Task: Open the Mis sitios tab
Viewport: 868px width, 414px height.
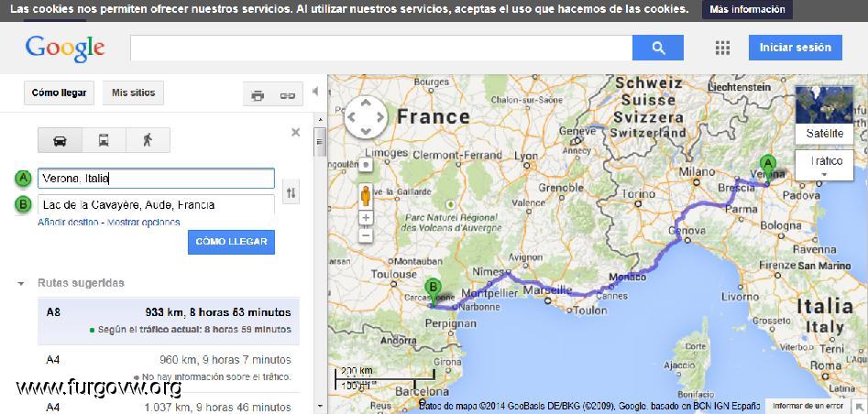Action: 134,93
